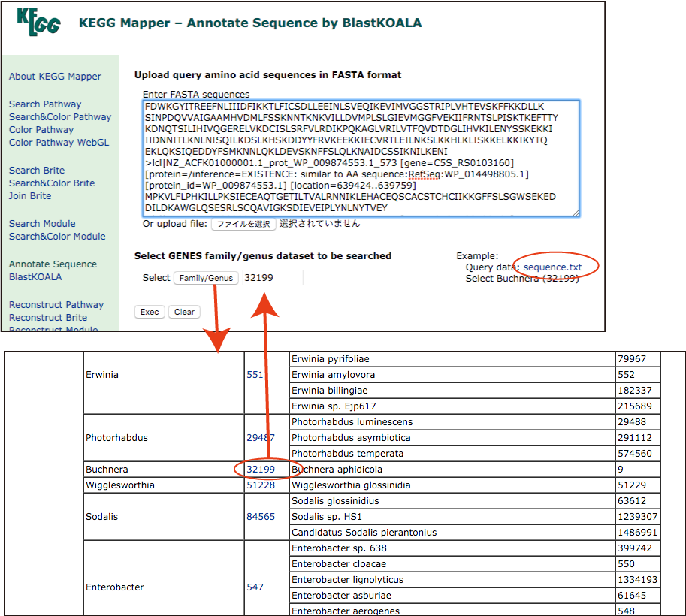This screenshot has width=686, height=616.
Task: Click the Exec button
Action: click(150, 312)
